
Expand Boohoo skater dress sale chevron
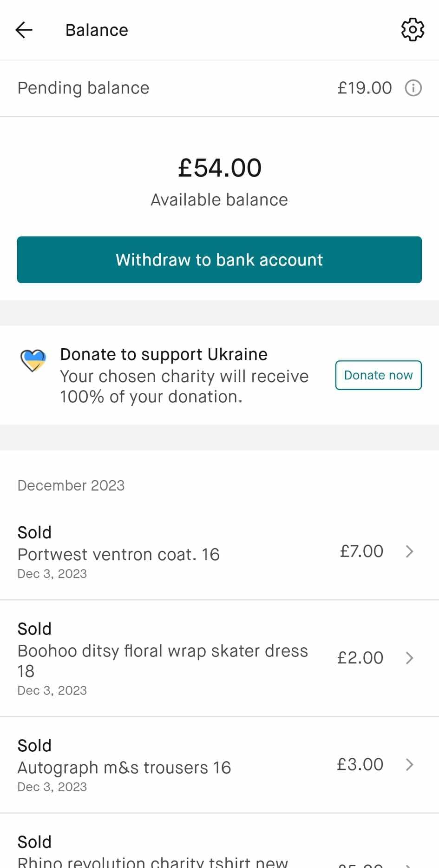coord(409,658)
